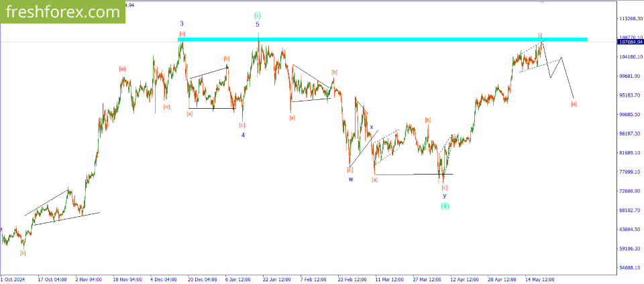The width and height of the screenshot is (644, 284).
Task: Select the orange [iii] wave label
Action: pos(122,68)
